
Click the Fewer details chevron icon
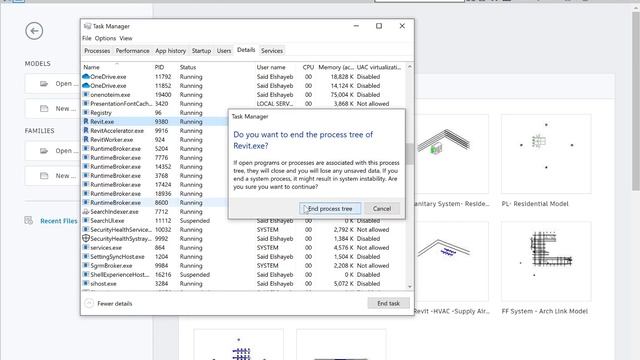89,303
